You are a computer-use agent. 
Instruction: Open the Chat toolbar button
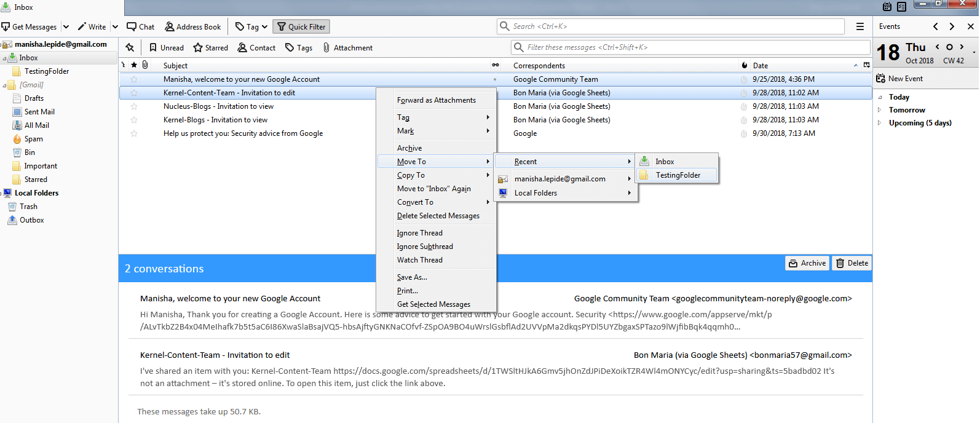click(x=141, y=26)
